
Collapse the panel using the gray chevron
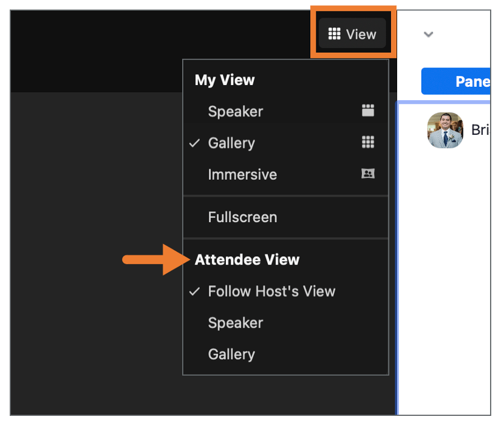point(428,35)
